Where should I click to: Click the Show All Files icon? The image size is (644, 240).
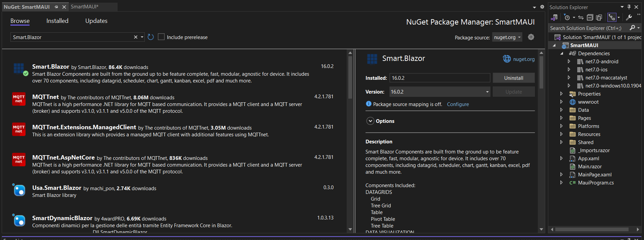click(599, 18)
